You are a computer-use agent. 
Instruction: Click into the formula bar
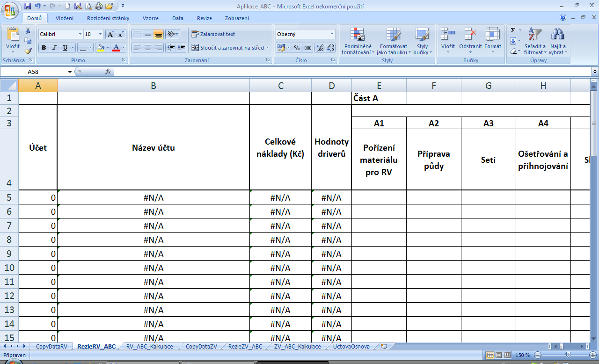pyautogui.click(x=352, y=72)
